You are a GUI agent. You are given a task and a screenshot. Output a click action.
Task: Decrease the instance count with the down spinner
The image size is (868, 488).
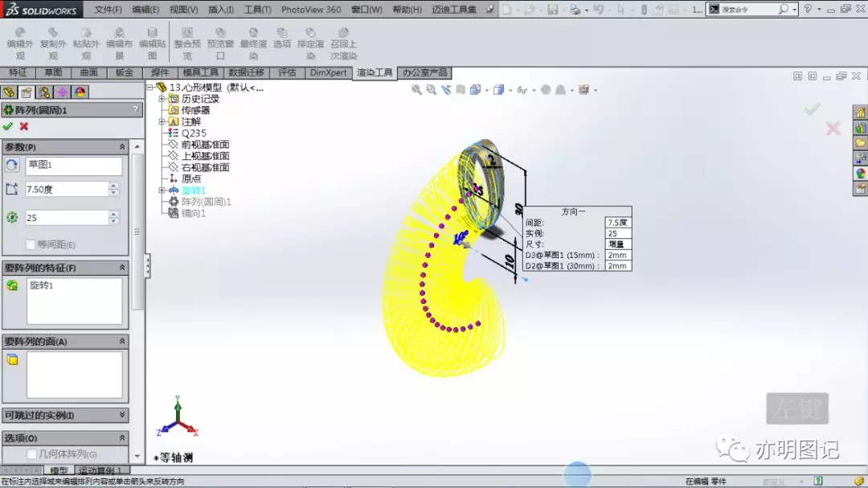(x=113, y=222)
